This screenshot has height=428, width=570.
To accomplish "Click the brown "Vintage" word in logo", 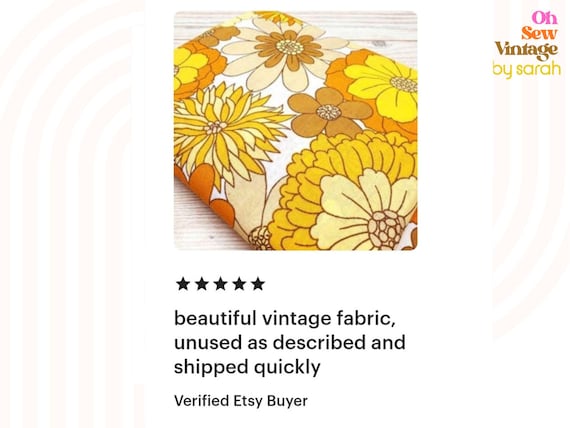I will (526, 51).
